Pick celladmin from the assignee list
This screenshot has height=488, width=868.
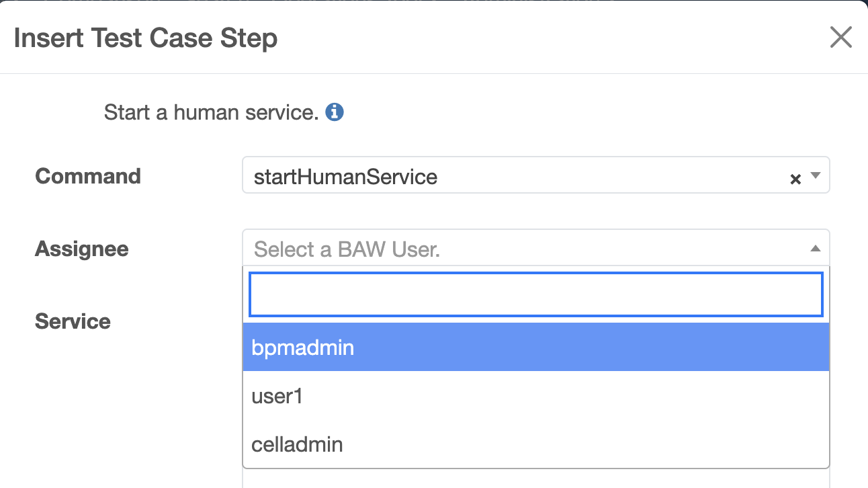click(536, 444)
